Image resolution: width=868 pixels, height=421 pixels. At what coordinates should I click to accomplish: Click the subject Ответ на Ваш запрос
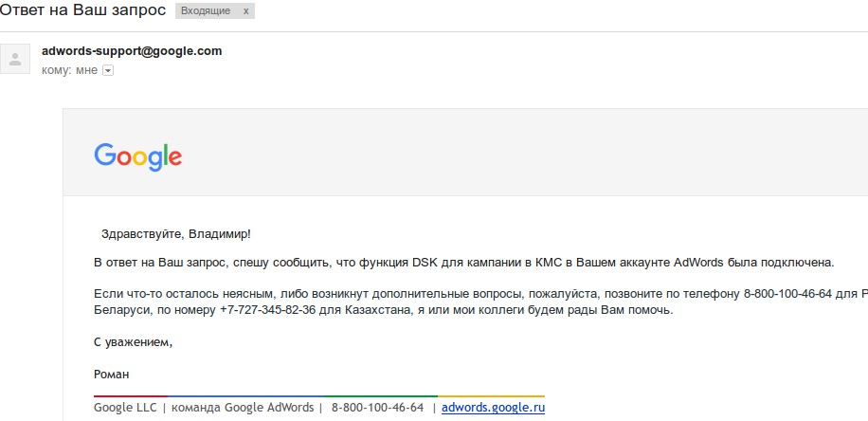83,11
